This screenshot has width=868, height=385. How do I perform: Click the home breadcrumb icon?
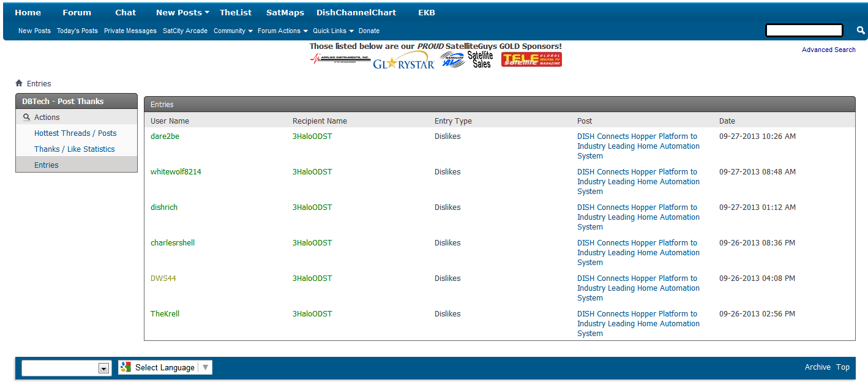19,83
